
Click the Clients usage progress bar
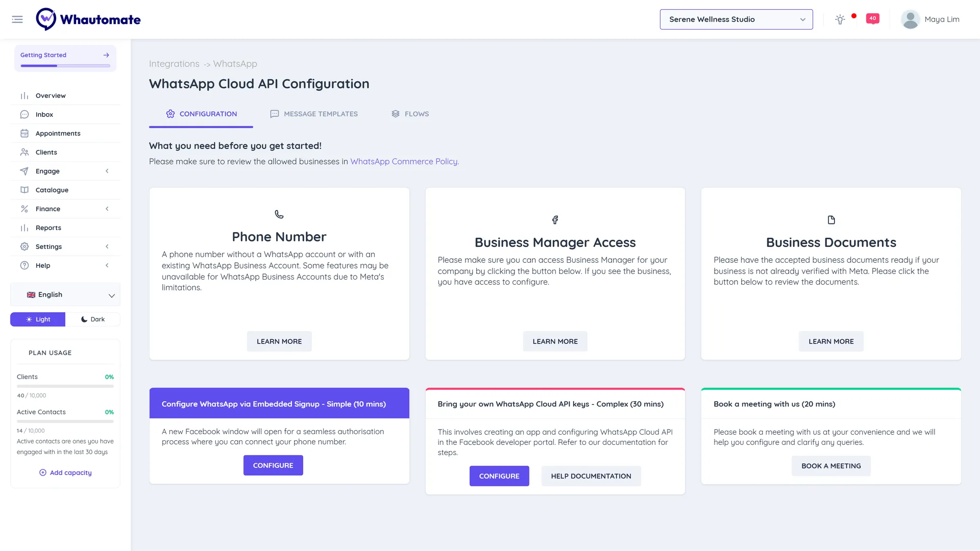coord(65,386)
